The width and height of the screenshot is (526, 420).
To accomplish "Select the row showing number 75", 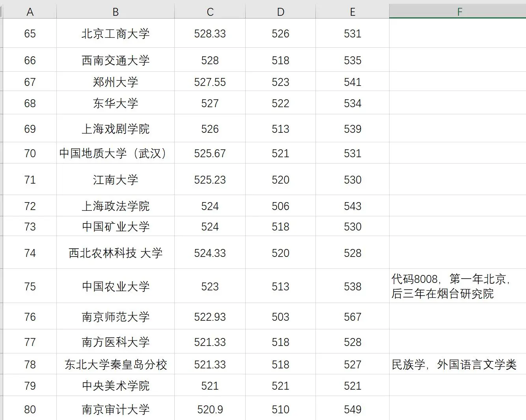I will pyautogui.click(x=30, y=286).
